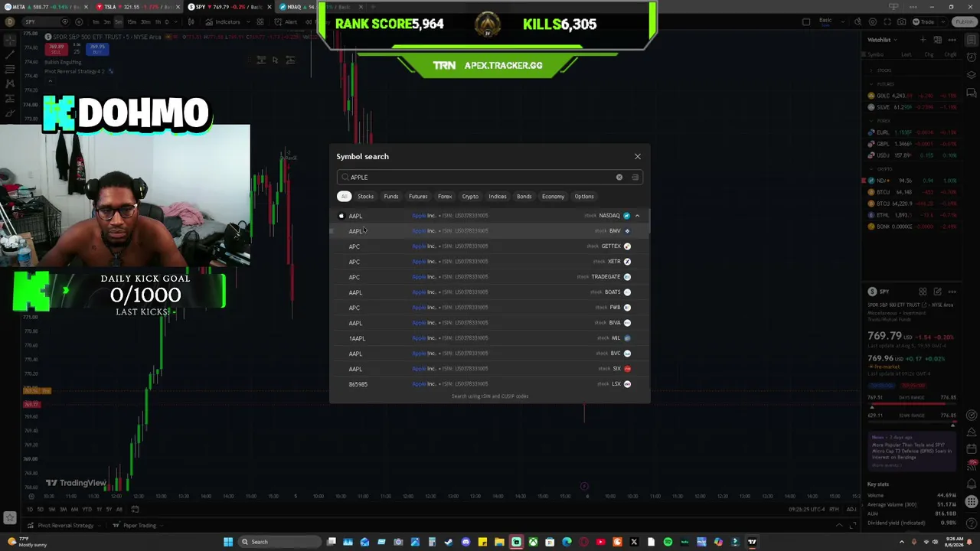Click the SIX exchange logo icon
Screen dimensions: 980x551
(627, 369)
